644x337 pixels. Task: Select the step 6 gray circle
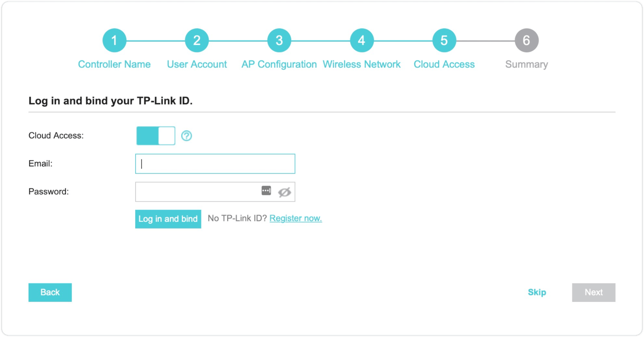click(x=526, y=41)
